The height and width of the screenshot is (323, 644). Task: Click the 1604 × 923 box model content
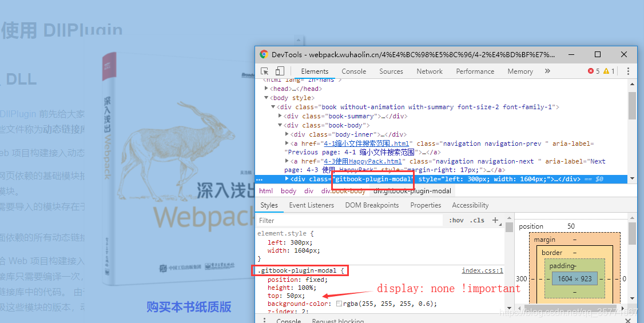[575, 278]
